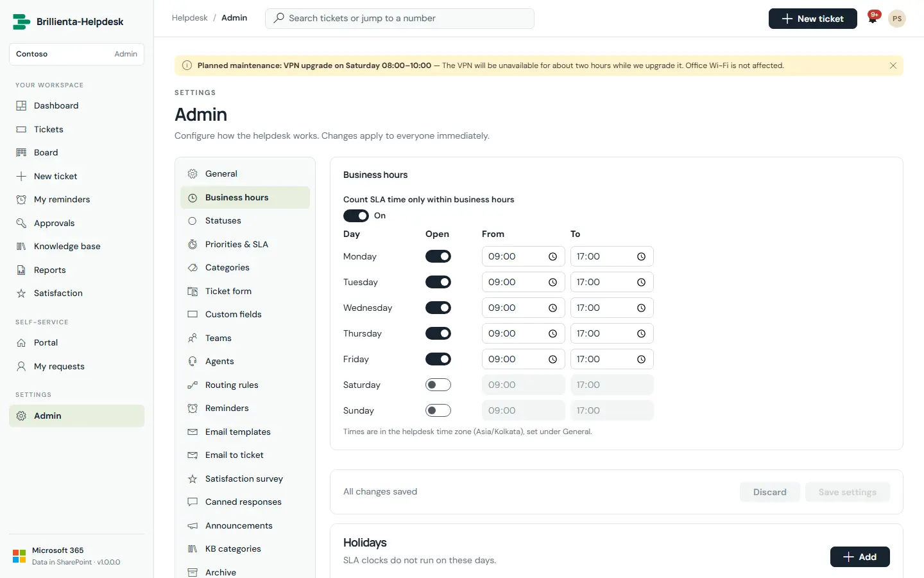Click the ticket search field
The image size is (924, 578).
[x=399, y=18]
